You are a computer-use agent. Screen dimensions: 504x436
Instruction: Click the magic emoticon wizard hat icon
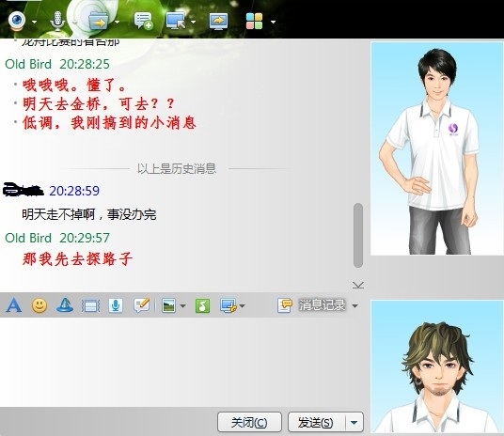(65, 305)
